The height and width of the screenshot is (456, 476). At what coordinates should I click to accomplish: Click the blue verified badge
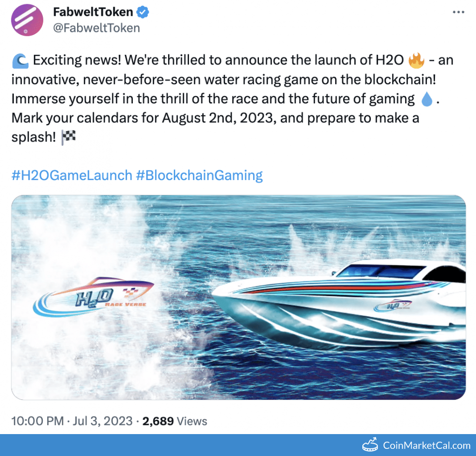coord(143,12)
